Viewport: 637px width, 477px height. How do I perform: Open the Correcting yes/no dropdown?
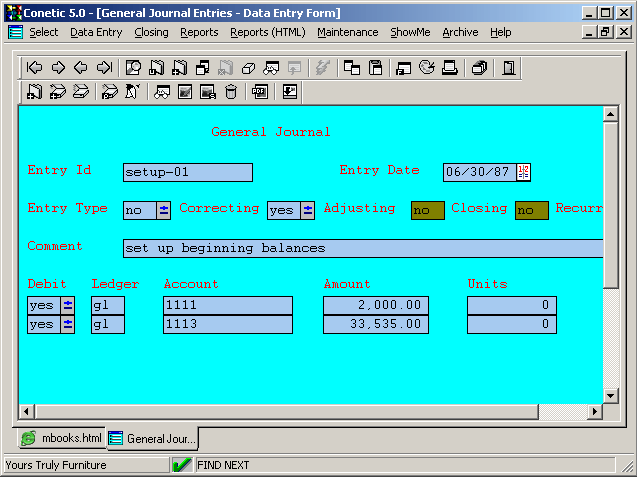(x=308, y=210)
